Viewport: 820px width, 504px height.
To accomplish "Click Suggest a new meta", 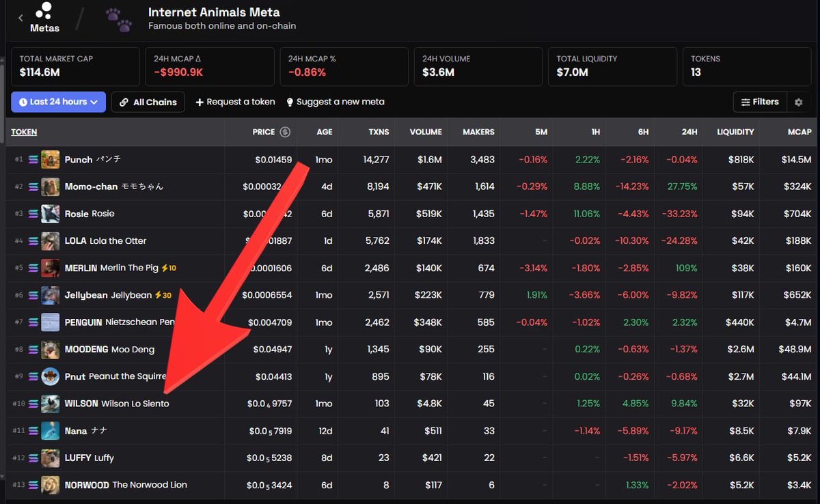I will [336, 102].
